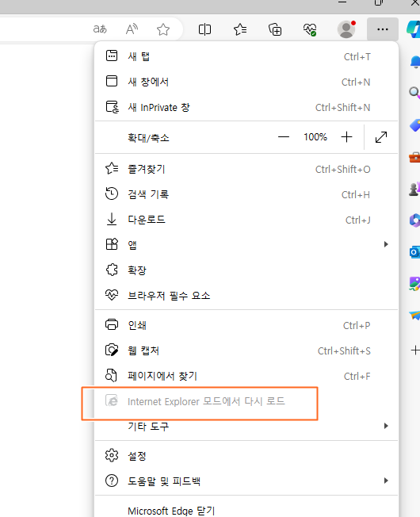
Task: Open the Favorites list toolbar icon
Action: [x=240, y=29]
